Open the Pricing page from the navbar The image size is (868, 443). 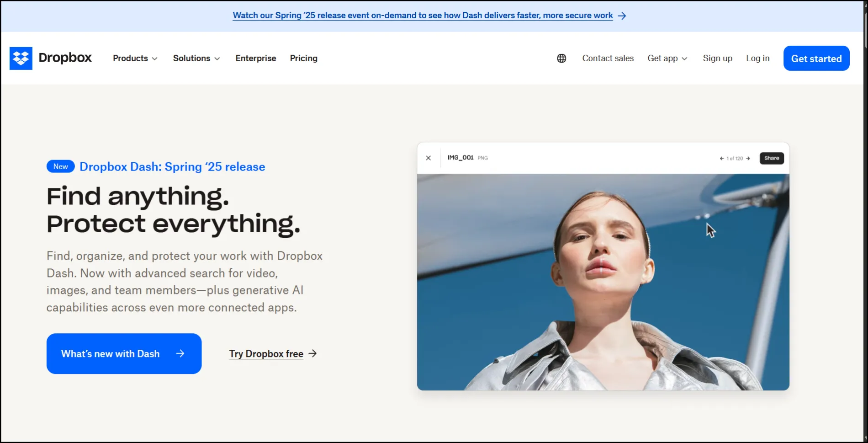(x=303, y=58)
